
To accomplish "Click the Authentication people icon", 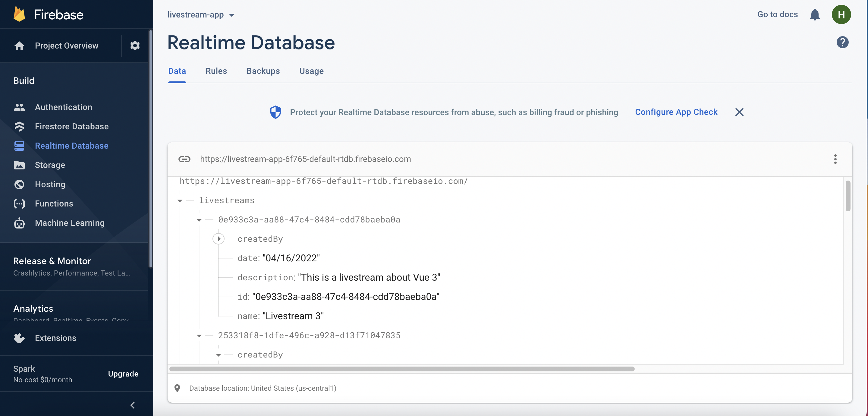I will 19,107.
